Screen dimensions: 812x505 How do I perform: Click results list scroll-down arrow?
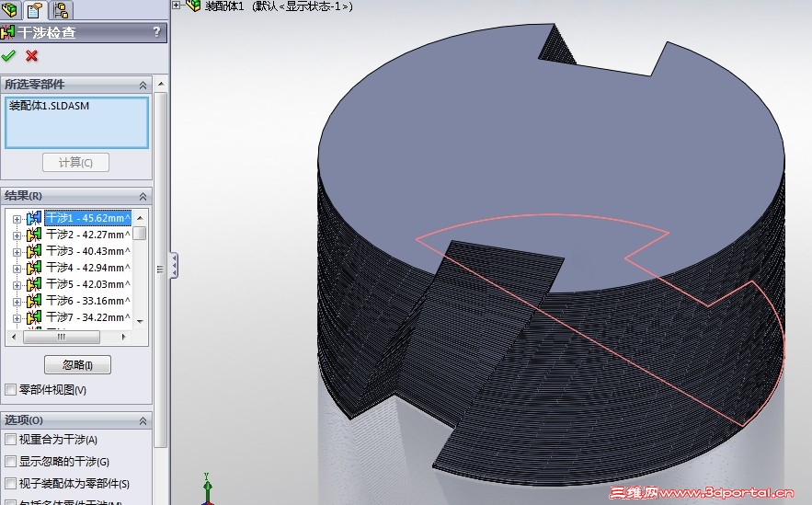140,322
